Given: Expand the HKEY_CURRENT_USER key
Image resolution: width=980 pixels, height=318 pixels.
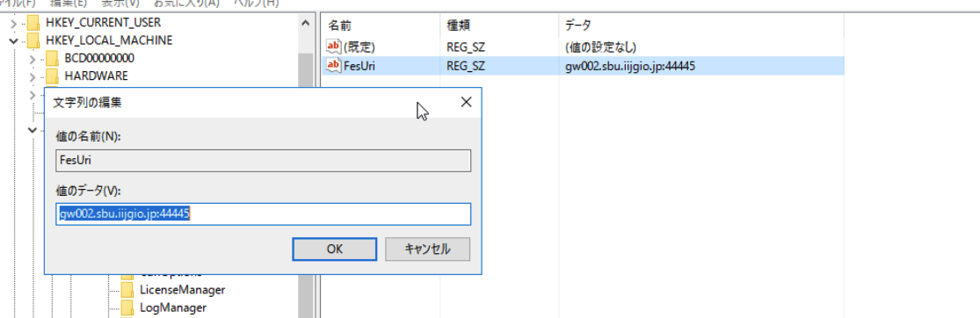Looking at the screenshot, I should 14,23.
